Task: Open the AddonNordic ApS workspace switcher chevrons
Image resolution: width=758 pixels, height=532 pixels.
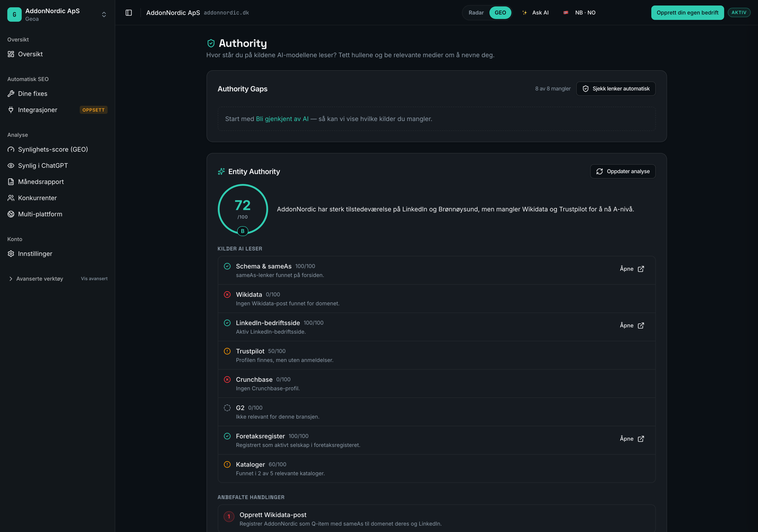Action: 104,14
